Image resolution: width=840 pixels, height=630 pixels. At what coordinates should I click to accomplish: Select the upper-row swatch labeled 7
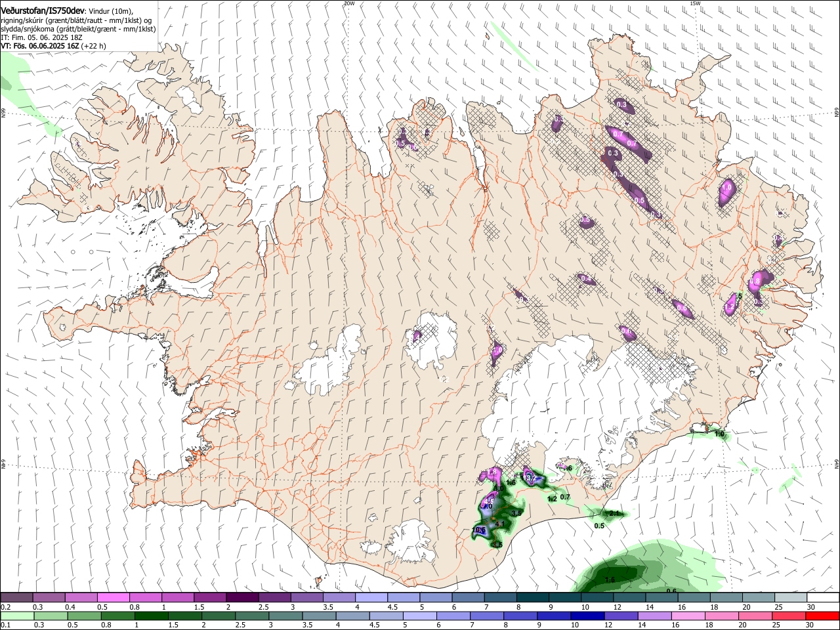tap(500, 598)
